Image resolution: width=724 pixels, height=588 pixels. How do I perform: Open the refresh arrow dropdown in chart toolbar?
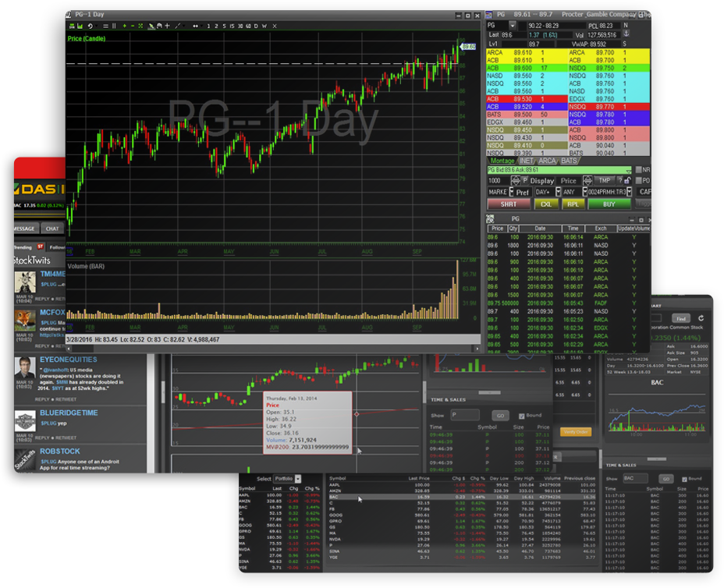click(97, 27)
